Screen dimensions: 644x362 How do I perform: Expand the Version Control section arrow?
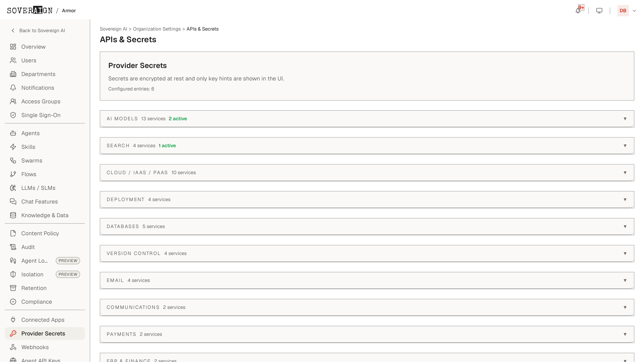click(625, 253)
